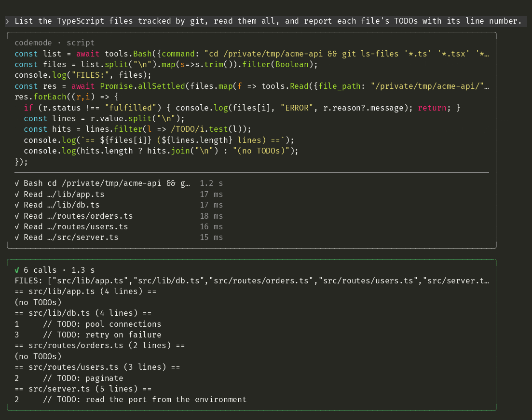Click the checkmark beside 'Read …/src/server.ts'

click(17, 238)
